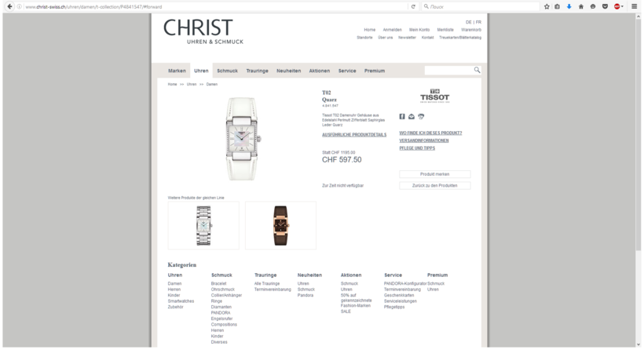Go to browser home page icon
This screenshot has height=350, width=644.
click(x=580, y=6)
